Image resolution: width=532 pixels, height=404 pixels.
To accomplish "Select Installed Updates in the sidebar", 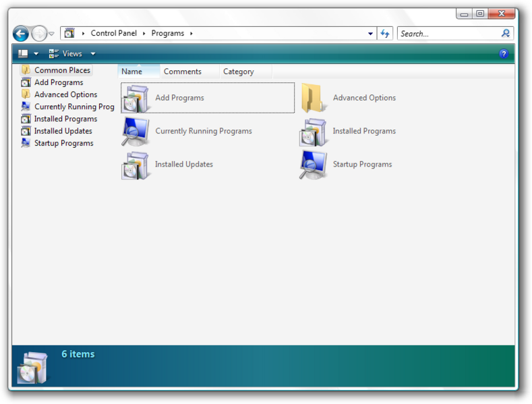I will pos(63,131).
